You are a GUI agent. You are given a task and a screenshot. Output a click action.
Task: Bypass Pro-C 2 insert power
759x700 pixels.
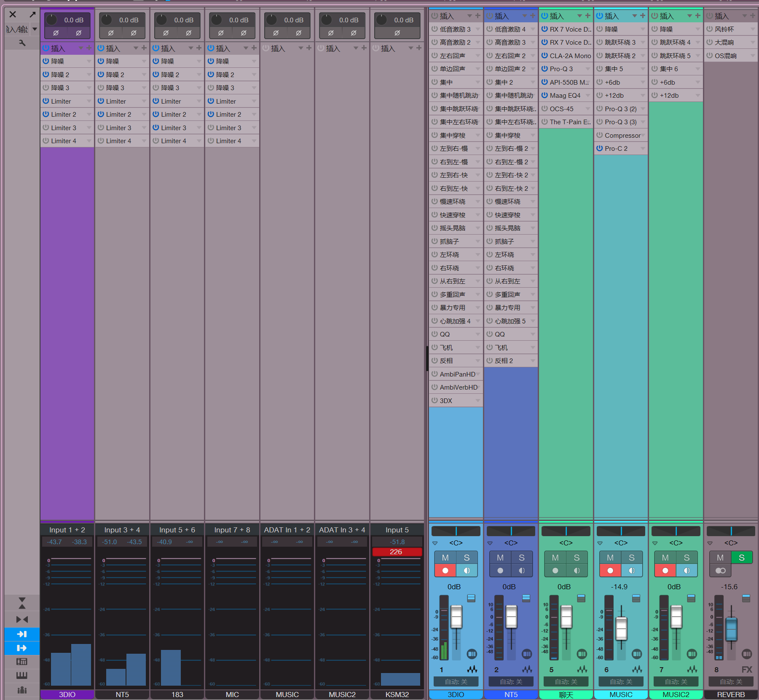(x=599, y=148)
